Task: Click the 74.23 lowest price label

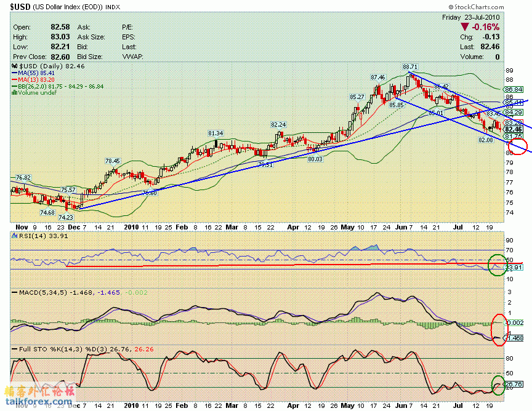Action: (66, 217)
